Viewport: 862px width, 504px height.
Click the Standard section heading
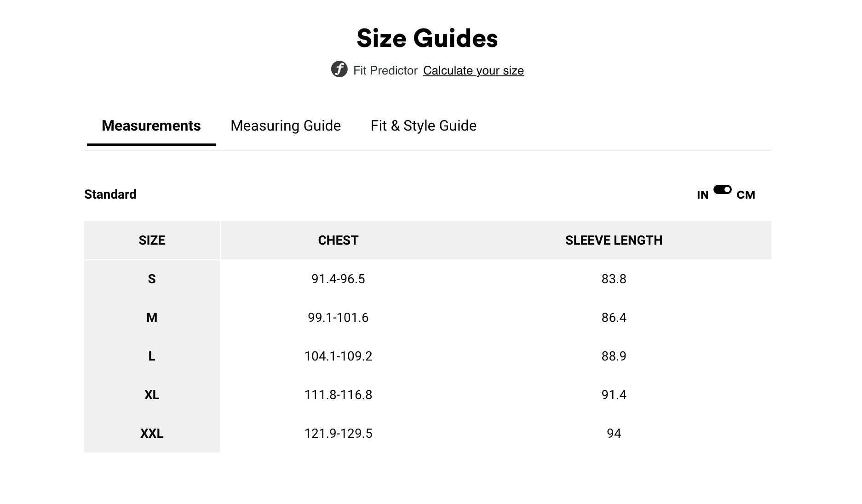point(110,194)
